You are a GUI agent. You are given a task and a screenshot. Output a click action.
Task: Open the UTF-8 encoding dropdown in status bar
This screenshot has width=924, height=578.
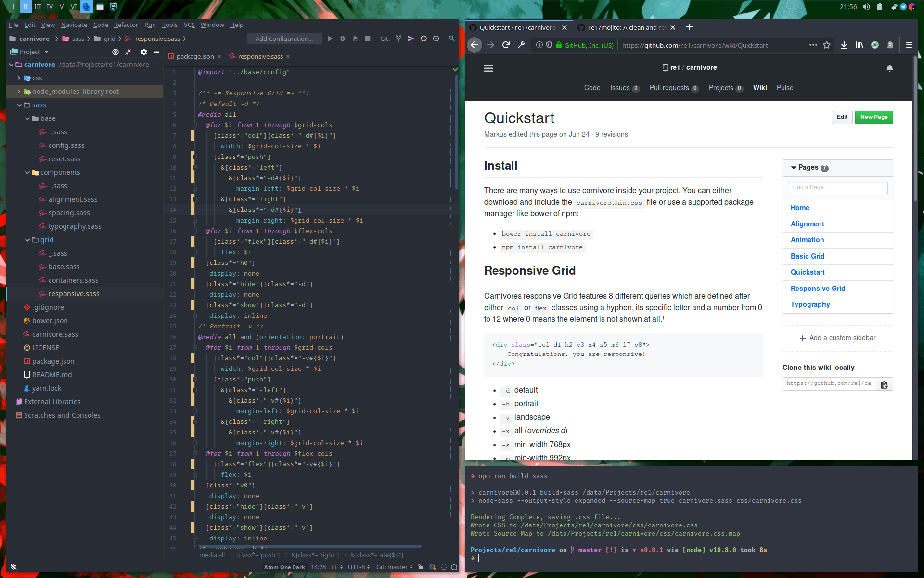click(x=359, y=567)
